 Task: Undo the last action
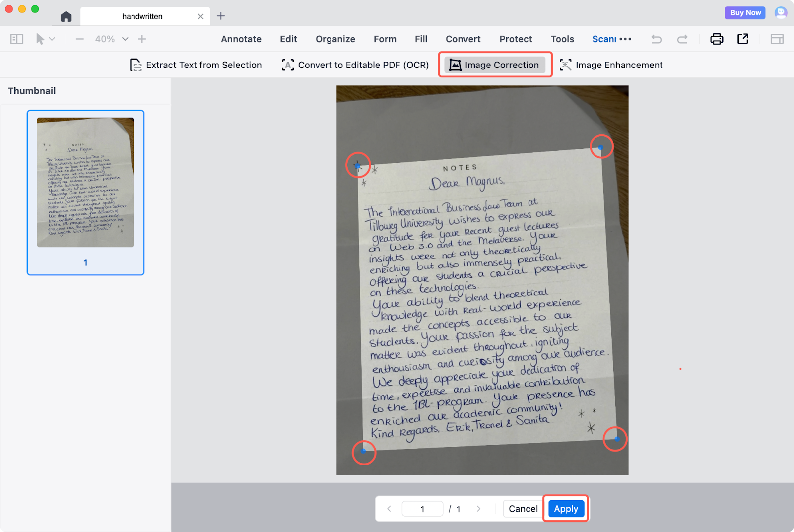[656, 39]
